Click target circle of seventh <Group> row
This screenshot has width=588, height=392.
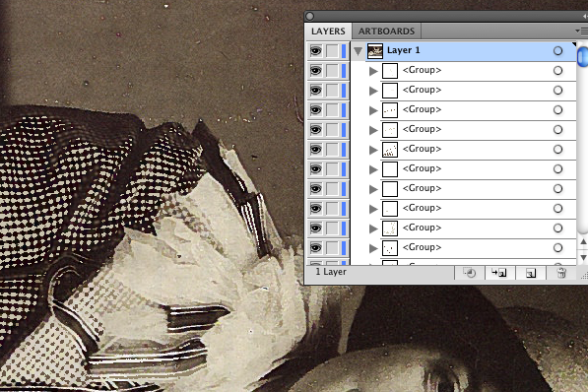pos(557,189)
